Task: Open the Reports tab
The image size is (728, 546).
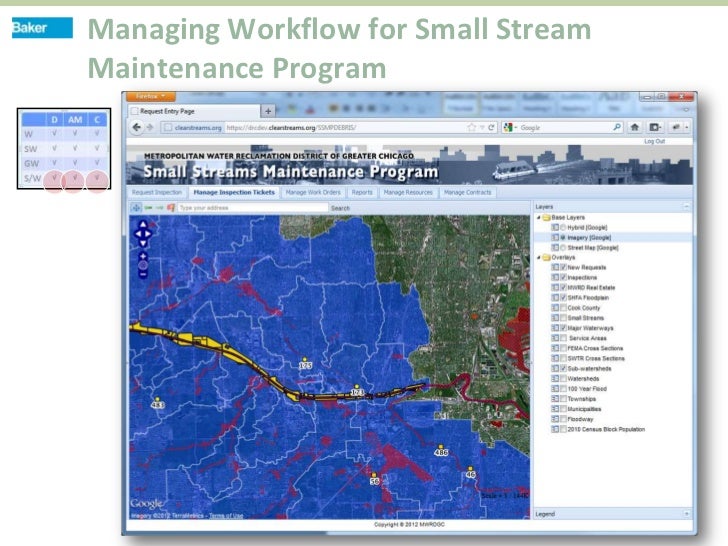Action: pos(362,192)
